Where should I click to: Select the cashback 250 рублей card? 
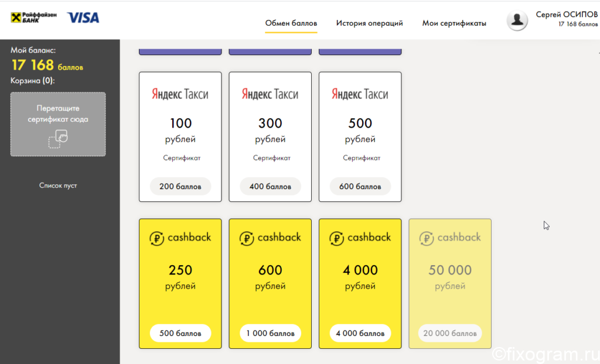tap(180, 283)
